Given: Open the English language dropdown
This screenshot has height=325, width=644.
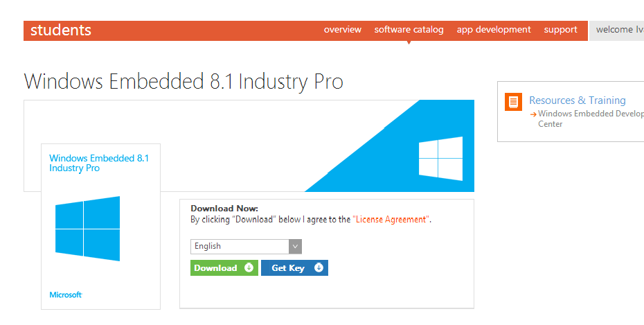Looking at the screenshot, I should click(x=246, y=247).
